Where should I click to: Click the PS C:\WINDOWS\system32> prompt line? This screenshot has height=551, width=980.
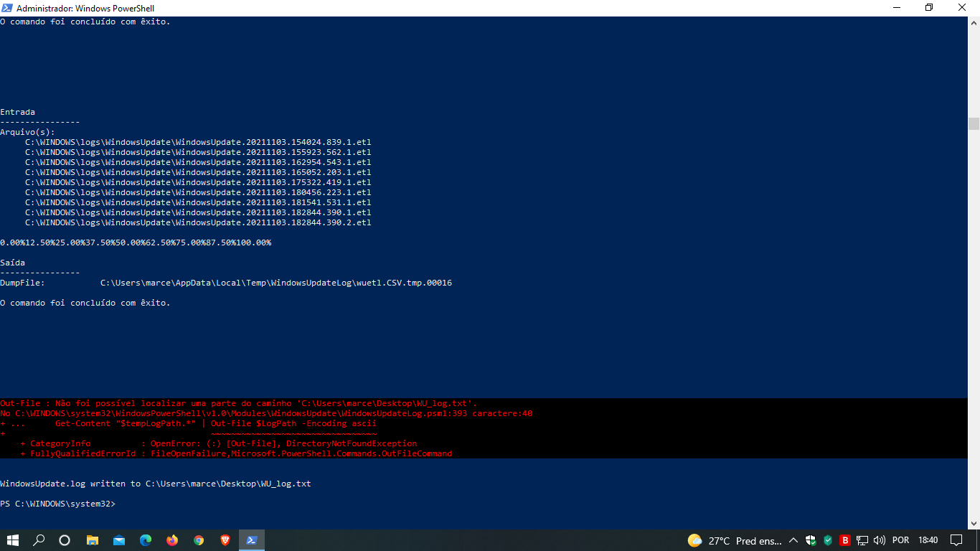[x=57, y=504]
